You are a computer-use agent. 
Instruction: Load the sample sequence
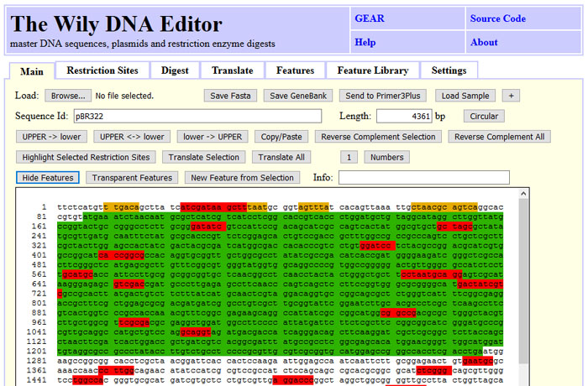[x=466, y=96]
